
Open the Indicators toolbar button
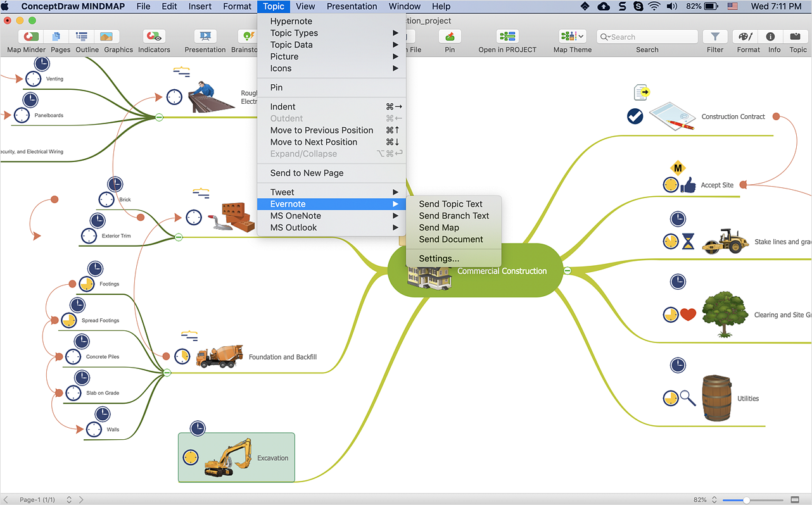154,37
